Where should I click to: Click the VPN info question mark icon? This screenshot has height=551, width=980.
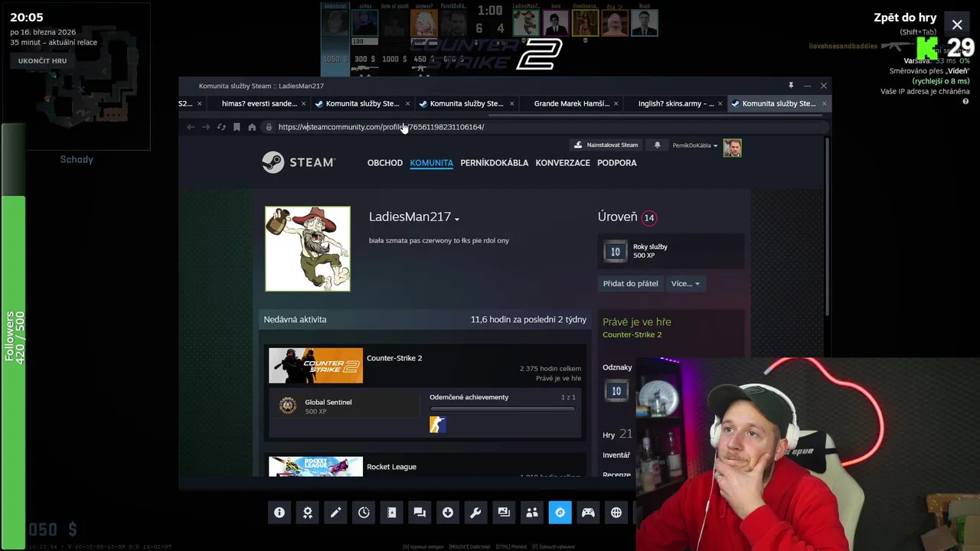pyautogui.click(x=966, y=101)
